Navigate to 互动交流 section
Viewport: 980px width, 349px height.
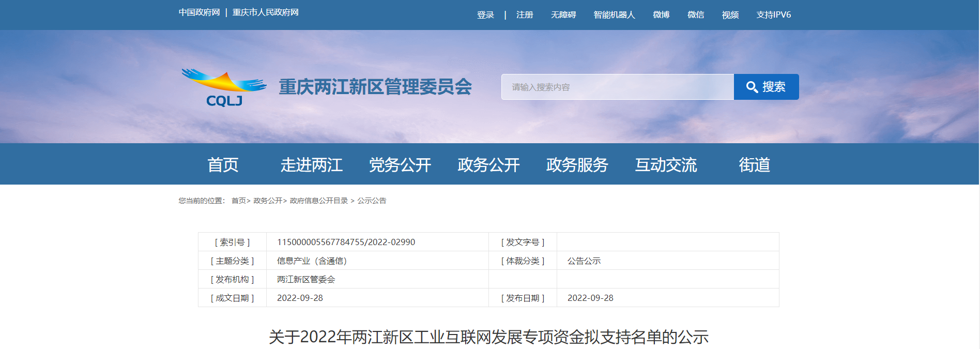pyautogui.click(x=666, y=165)
